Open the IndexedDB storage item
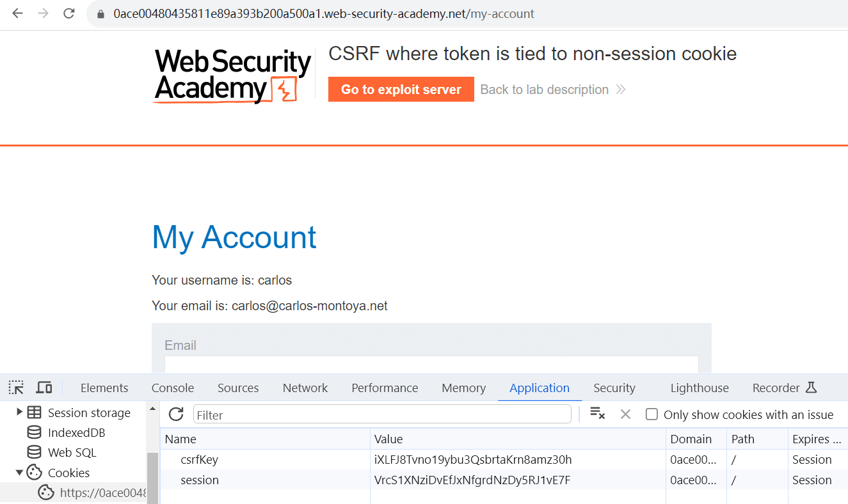This screenshot has width=848, height=504. 76,433
